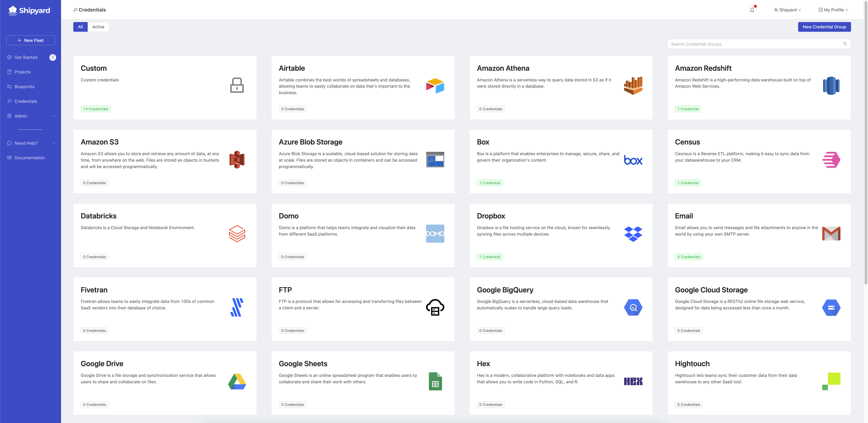868x423 pixels.
Task: Click the Domo logo icon
Action: (x=435, y=234)
